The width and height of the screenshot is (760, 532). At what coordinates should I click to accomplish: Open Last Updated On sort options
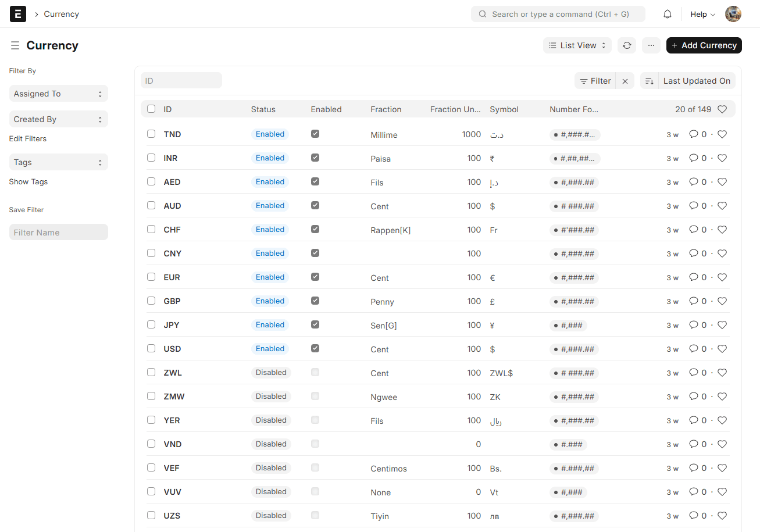(x=697, y=81)
